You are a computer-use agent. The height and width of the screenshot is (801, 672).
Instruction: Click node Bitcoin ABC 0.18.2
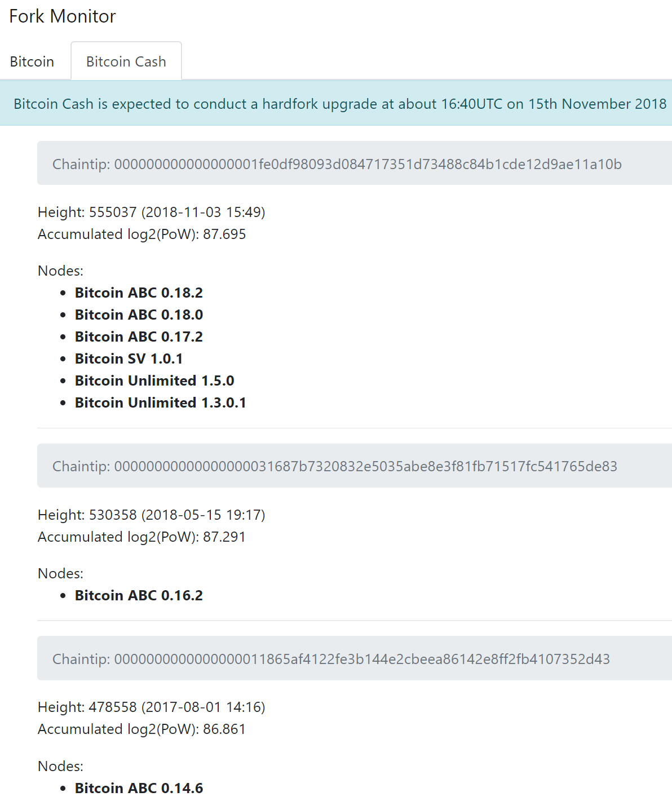click(x=139, y=293)
